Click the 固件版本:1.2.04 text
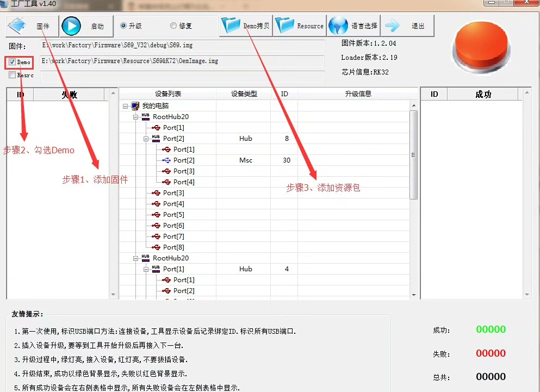Screen dimensions: 540x392 pyautogui.click(x=369, y=43)
